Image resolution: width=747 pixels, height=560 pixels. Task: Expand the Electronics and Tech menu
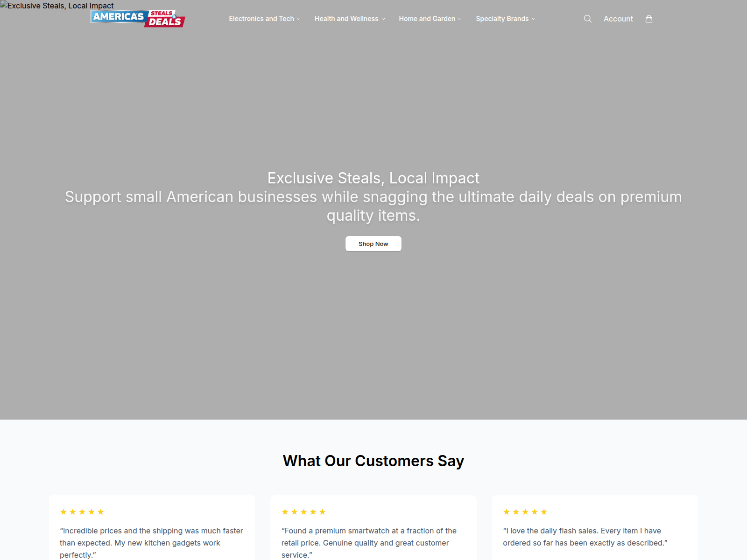pos(265,19)
